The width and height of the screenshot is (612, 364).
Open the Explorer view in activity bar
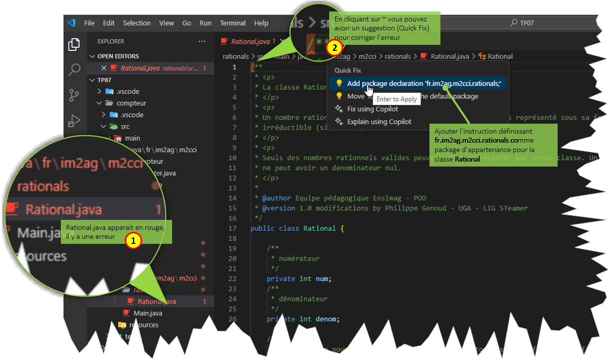74,44
